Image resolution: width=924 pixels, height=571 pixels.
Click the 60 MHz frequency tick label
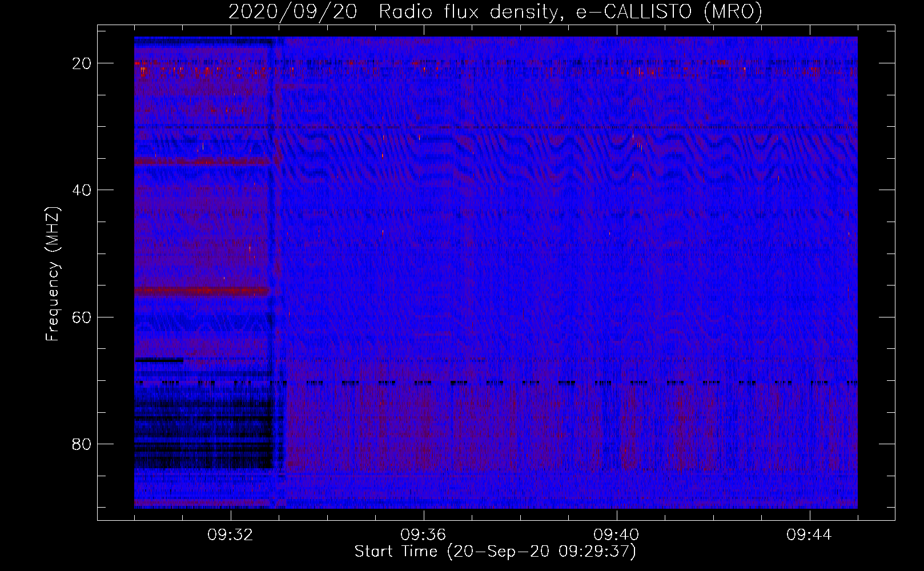(x=82, y=317)
